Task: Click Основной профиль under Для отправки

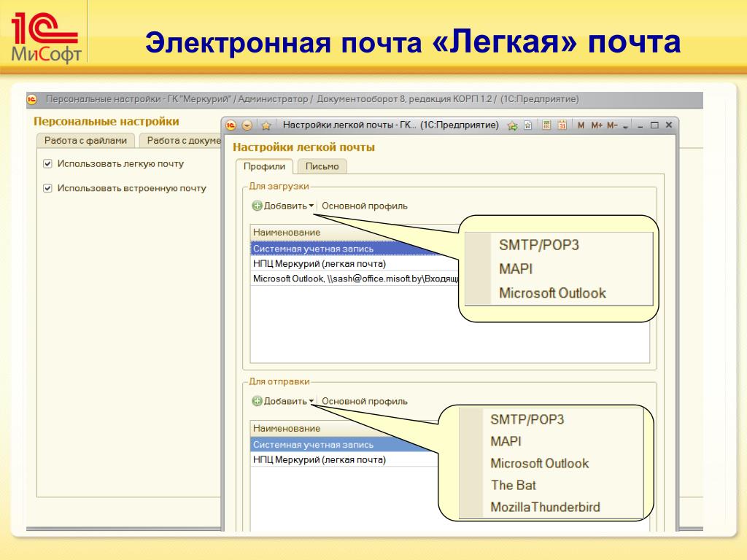Action: 365,401
